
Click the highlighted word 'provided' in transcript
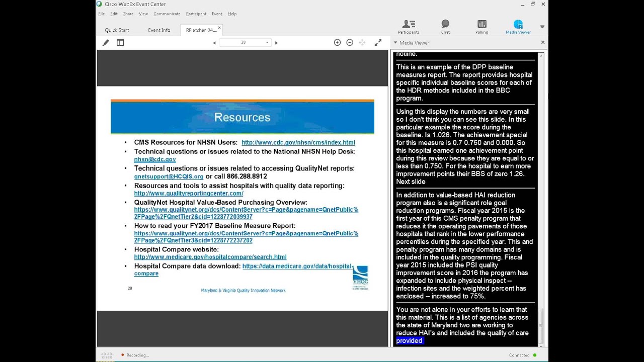(x=410, y=341)
